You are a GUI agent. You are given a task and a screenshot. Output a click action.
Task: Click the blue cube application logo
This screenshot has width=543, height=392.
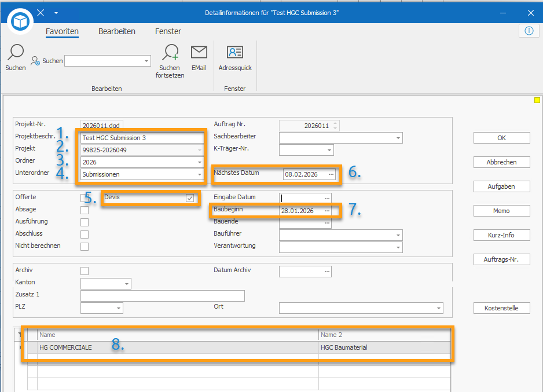(20, 21)
